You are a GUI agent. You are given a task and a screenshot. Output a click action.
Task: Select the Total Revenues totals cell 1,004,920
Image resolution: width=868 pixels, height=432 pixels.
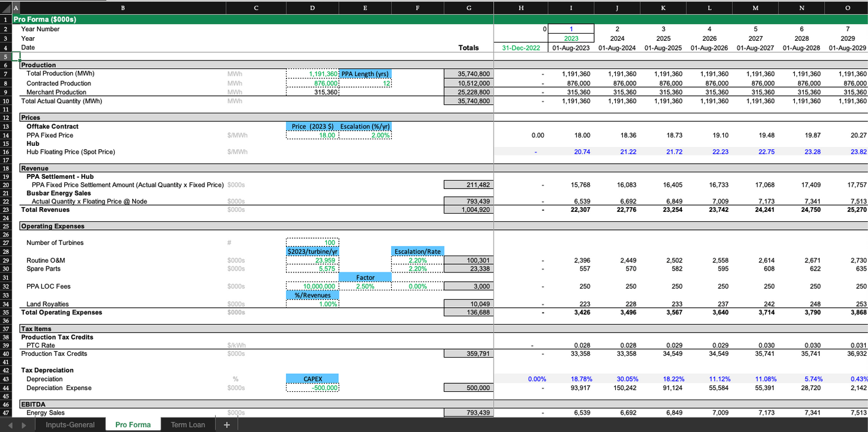tap(469, 210)
